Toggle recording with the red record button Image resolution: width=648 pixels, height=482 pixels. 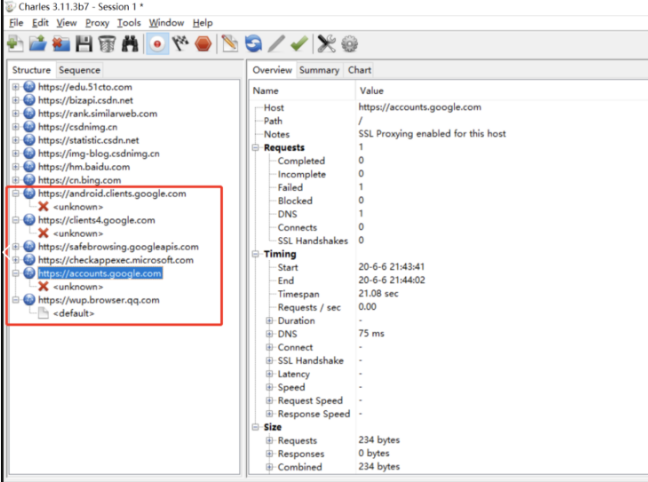click(157, 44)
